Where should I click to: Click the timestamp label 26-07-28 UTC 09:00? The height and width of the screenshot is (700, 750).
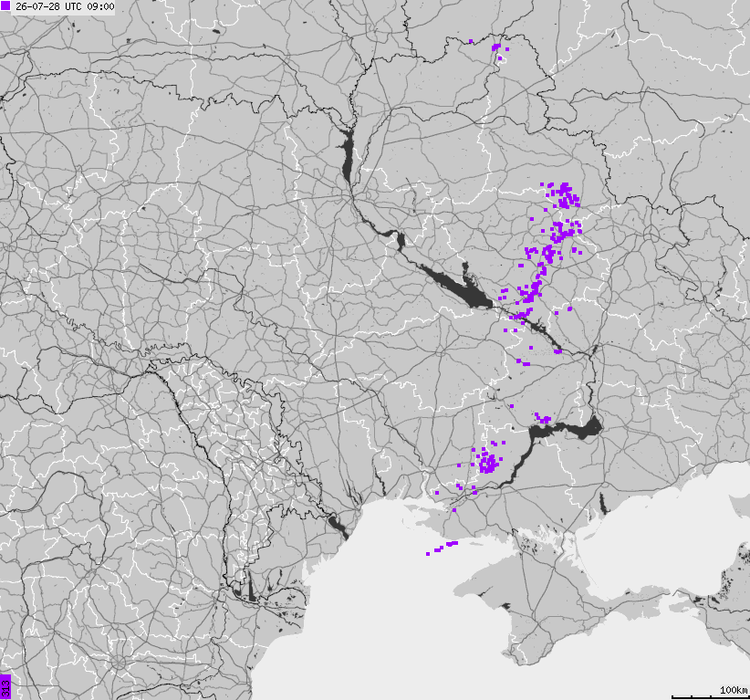(x=65, y=6)
